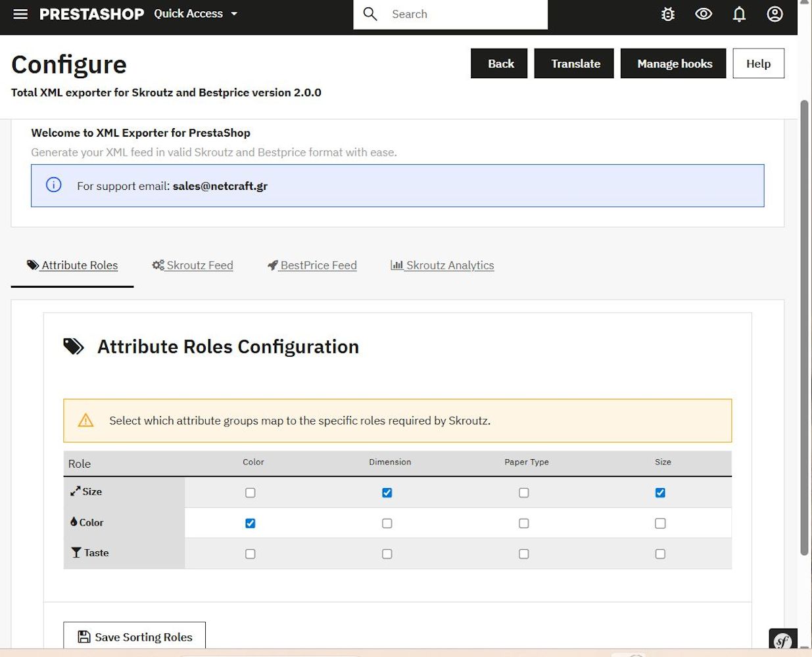
Task: Open the BestPrice Feed tab
Action: click(312, 265)
